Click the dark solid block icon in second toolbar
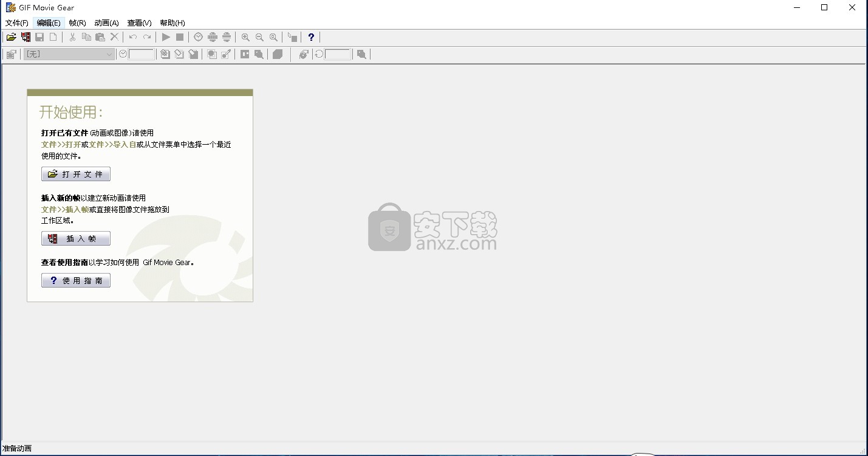This screenshot has width=868, height=456. [x=278, y=54]
